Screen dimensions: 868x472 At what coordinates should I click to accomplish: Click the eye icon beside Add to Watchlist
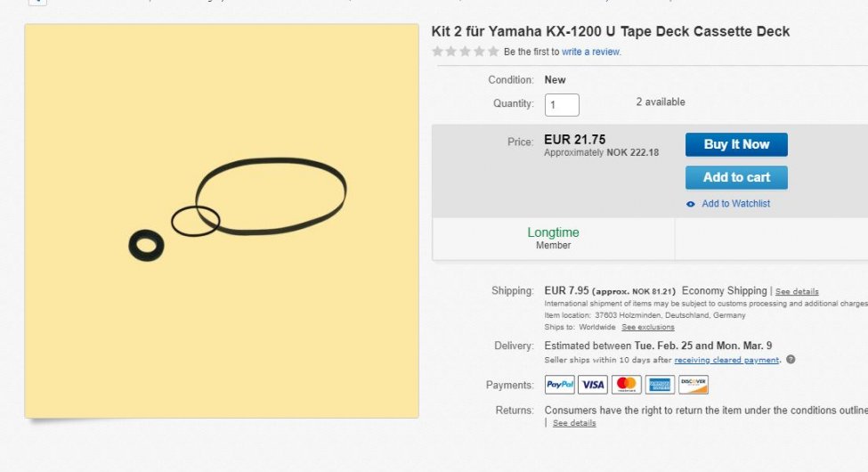coord(690,204)
